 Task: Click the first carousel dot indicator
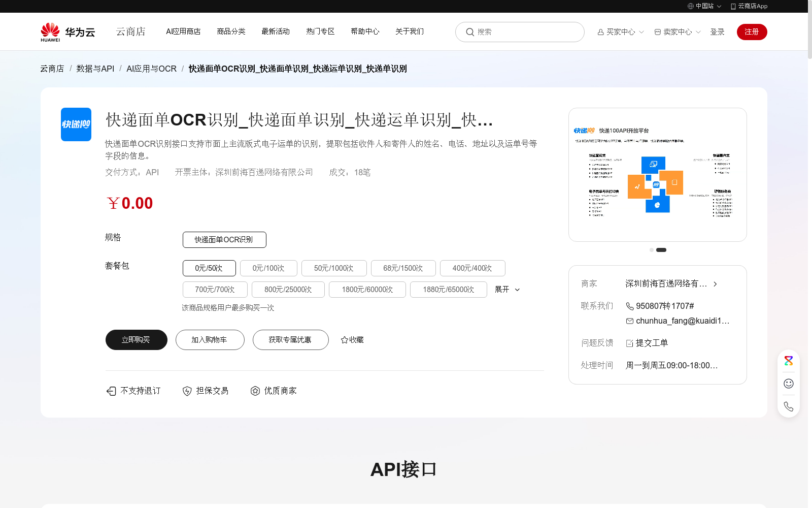coord(652,250)
